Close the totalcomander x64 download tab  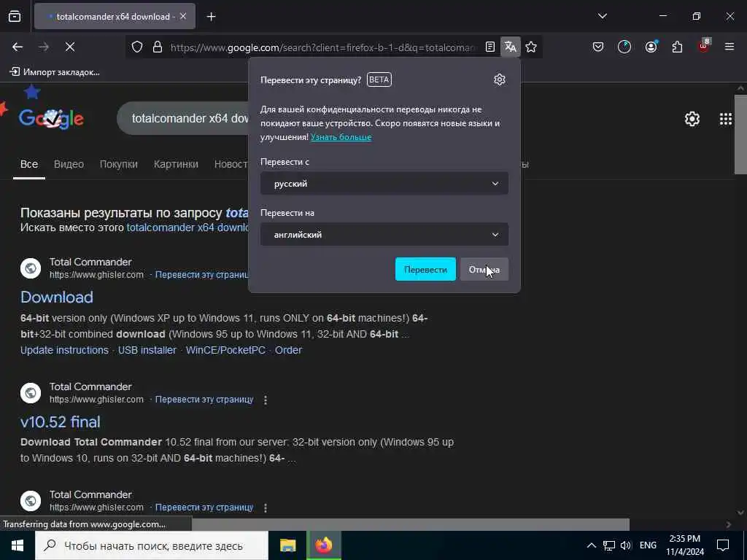pyautogui.click(x=183, y=16)
